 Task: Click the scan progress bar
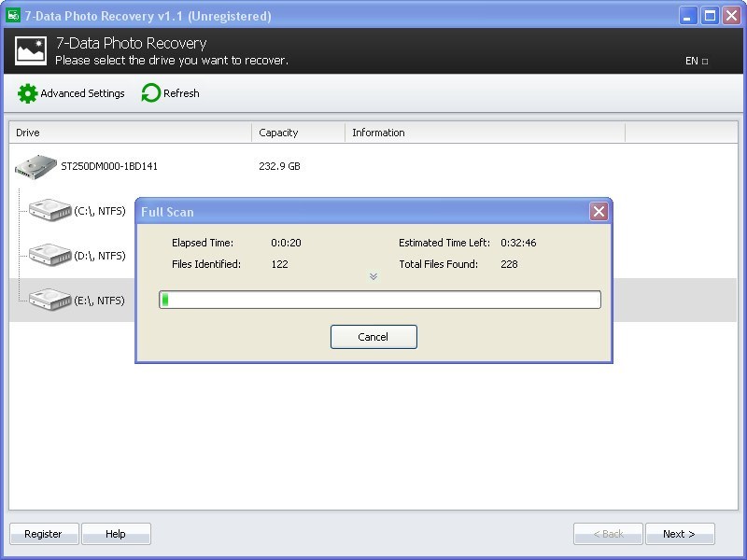pyautogui.click(x=379, y=300)
